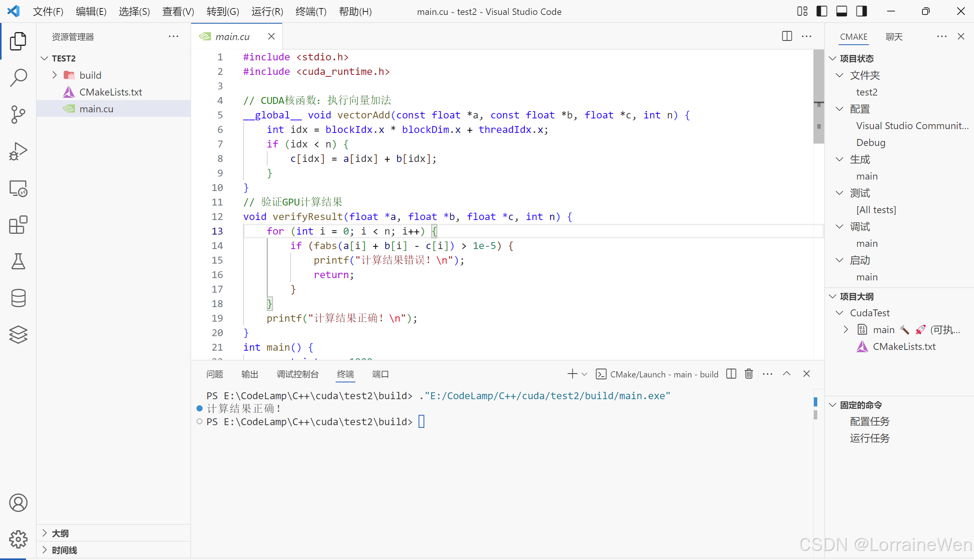Click 配置任务 pinned command
The height and width of the screenshot is (560, 974).
point(869,422)
